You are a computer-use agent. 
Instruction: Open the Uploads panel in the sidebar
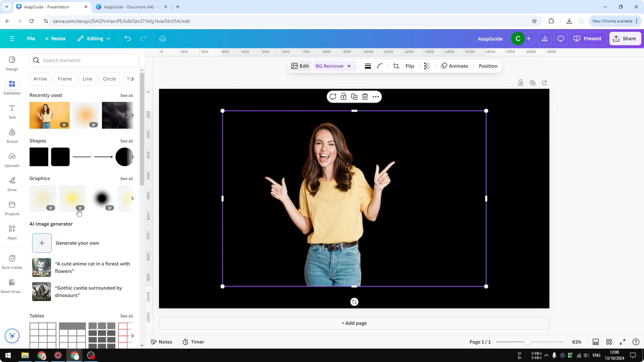coord(12,160)
